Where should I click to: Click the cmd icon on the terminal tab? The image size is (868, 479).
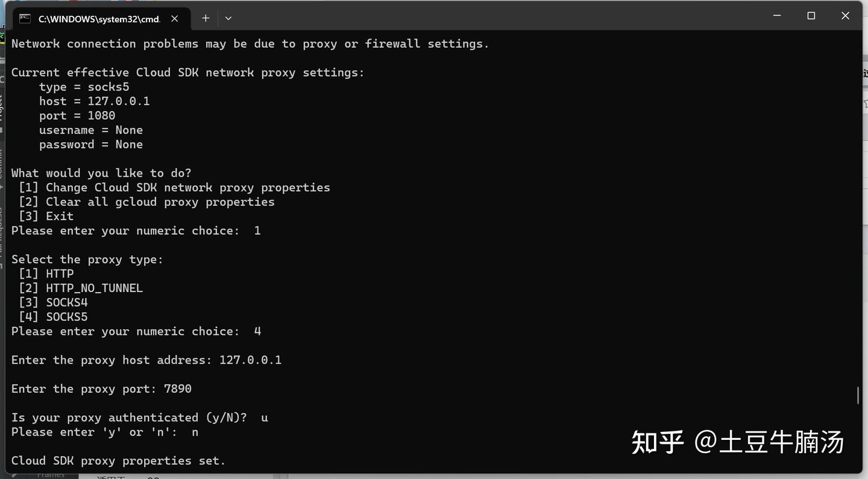pos(25,18)
